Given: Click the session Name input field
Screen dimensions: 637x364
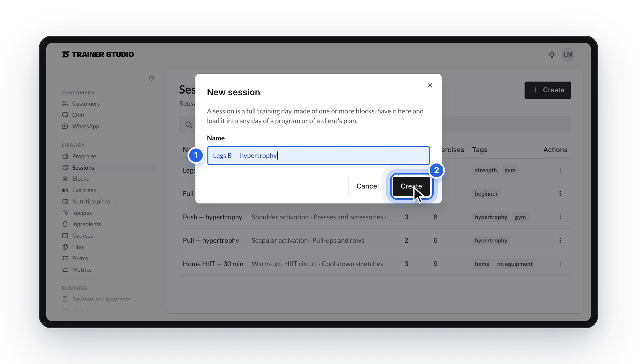Looking at the screenshot, I should pyautogui.click(x=318, y=155).
